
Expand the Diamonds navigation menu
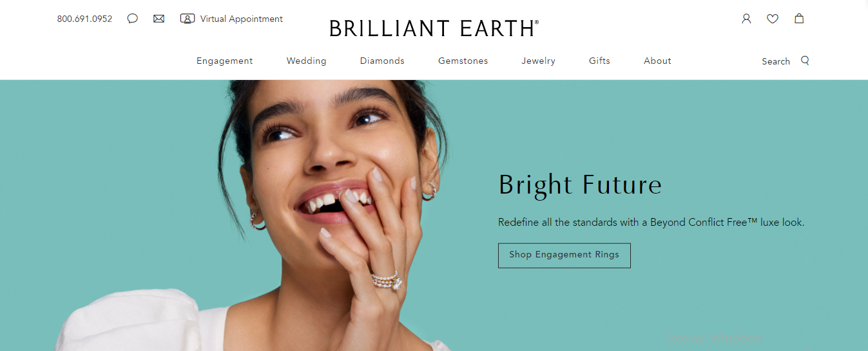pyautogui.click(x=382, y=61)
